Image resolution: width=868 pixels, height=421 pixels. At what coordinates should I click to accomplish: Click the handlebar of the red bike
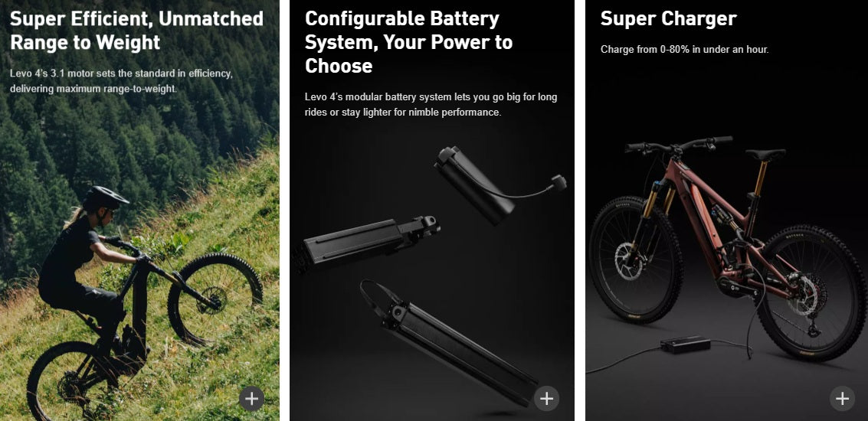point(678,145)
